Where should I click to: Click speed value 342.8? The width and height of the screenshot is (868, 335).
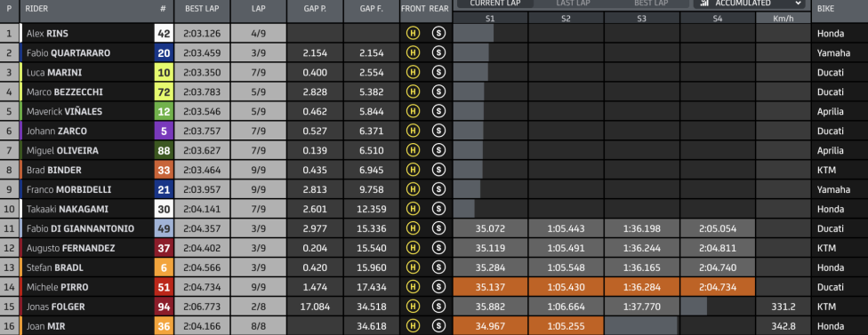coord(783,326)
